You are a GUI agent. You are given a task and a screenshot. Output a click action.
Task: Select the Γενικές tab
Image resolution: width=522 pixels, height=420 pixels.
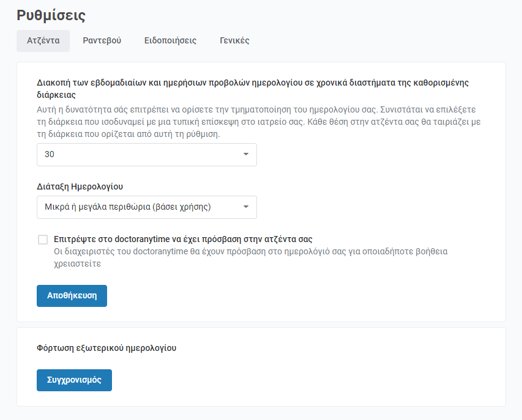click(x=234, y=40)
